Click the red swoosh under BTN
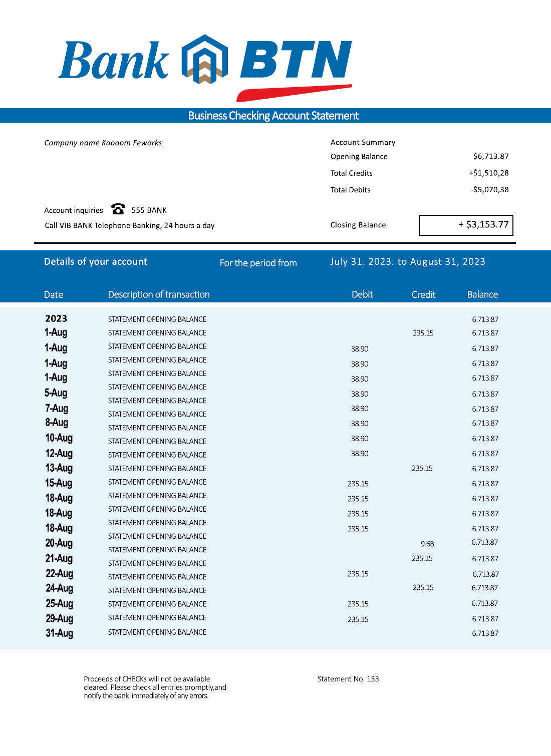551x756 pixels. point(294,93)
